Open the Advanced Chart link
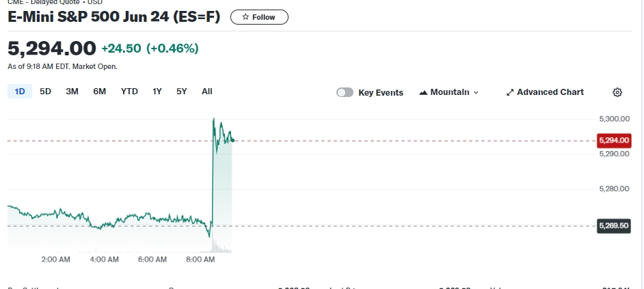The width and height of the screenshot is (644, 289). [x=545, y=92]
